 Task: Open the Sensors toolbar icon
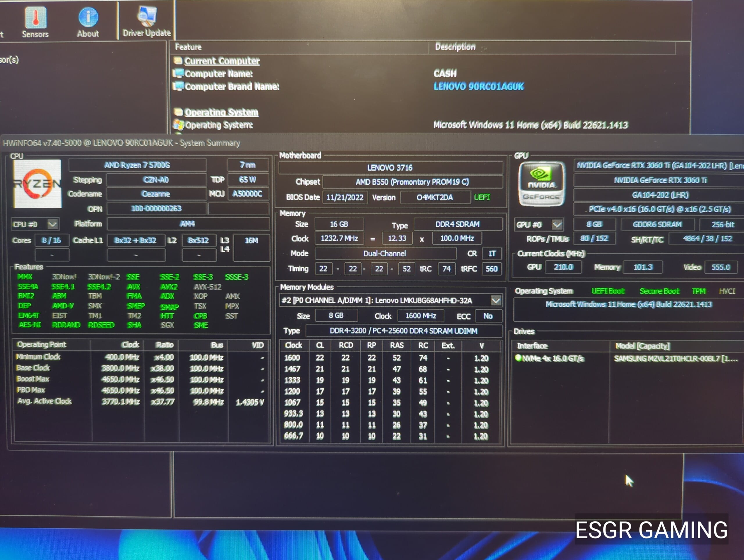[35, 18]
